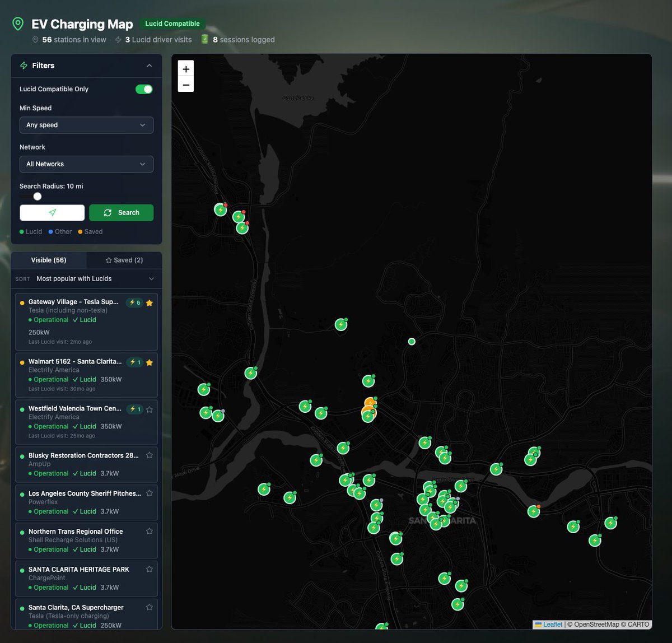Image resolution: width=672 pixels, height=643 pixels.
Task: Save the Los Angeles County Sheriff star
Action: pyautogui.click(x=150, y=493)
